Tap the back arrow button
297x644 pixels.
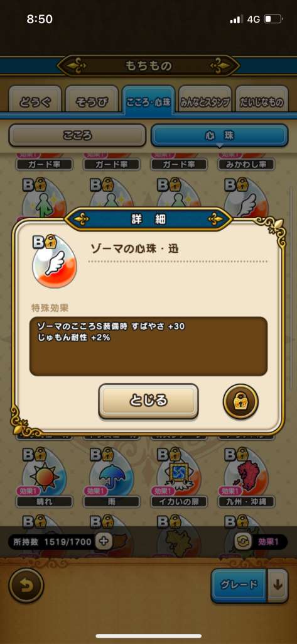26,586
